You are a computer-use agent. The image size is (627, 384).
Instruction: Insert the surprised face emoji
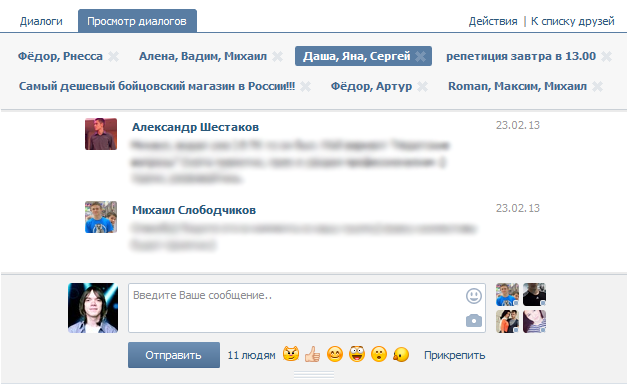click(379, 354)
